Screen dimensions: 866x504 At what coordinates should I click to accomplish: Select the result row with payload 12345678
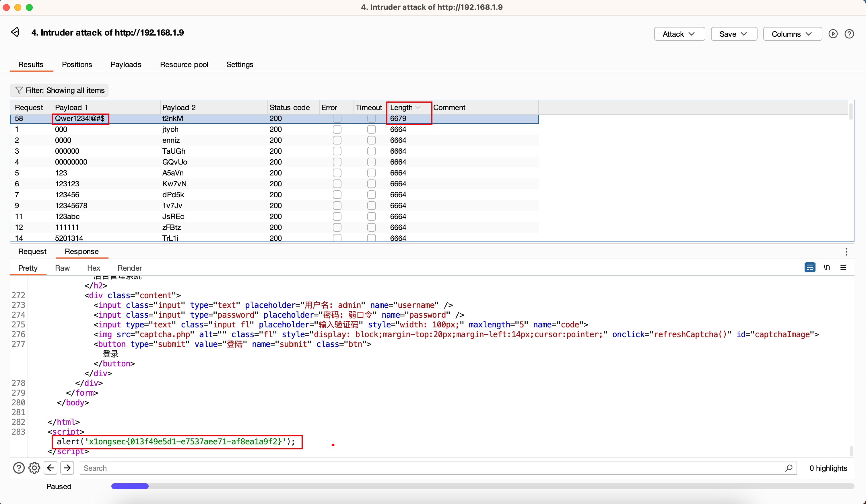point(274,206)
